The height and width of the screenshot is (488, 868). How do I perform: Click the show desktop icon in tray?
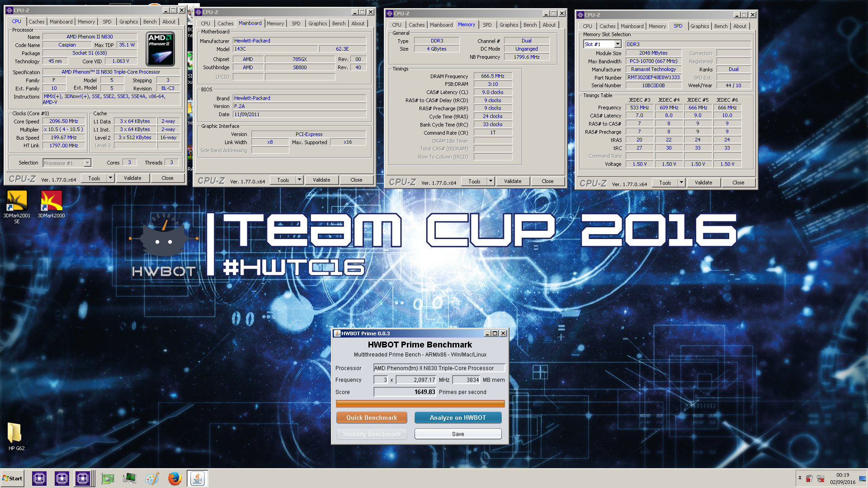tap(863, 478)
